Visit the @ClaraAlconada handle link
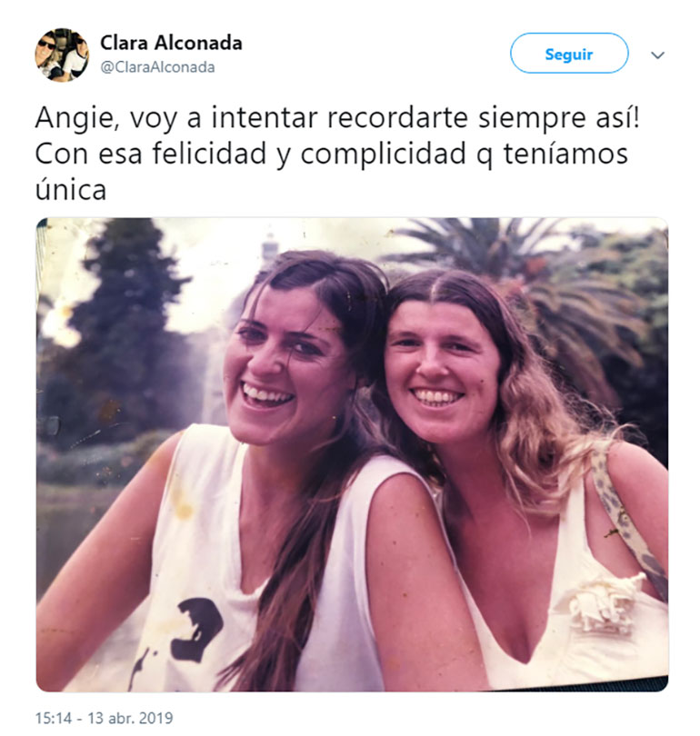Image resolution: width=700 pixels, height=736 pixels. pyautogui.click(x=157, y=67)
